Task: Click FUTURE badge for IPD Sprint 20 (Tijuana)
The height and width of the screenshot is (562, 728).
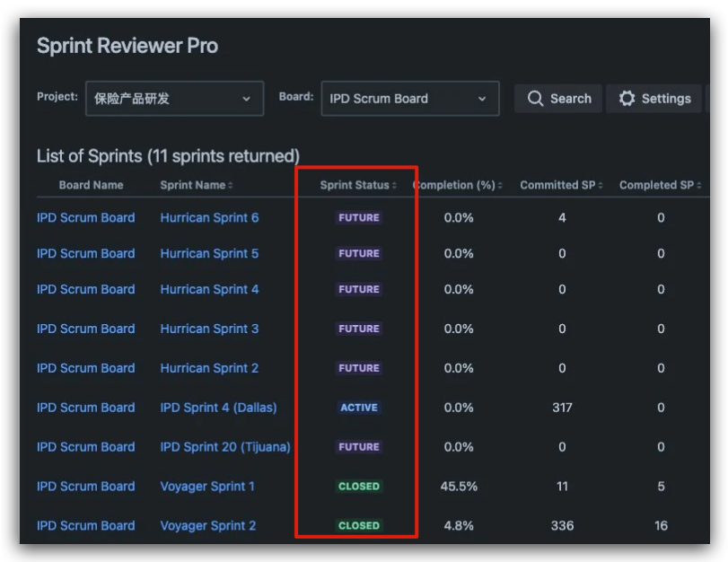Action: pyautogui.click(x=359, y=447)
